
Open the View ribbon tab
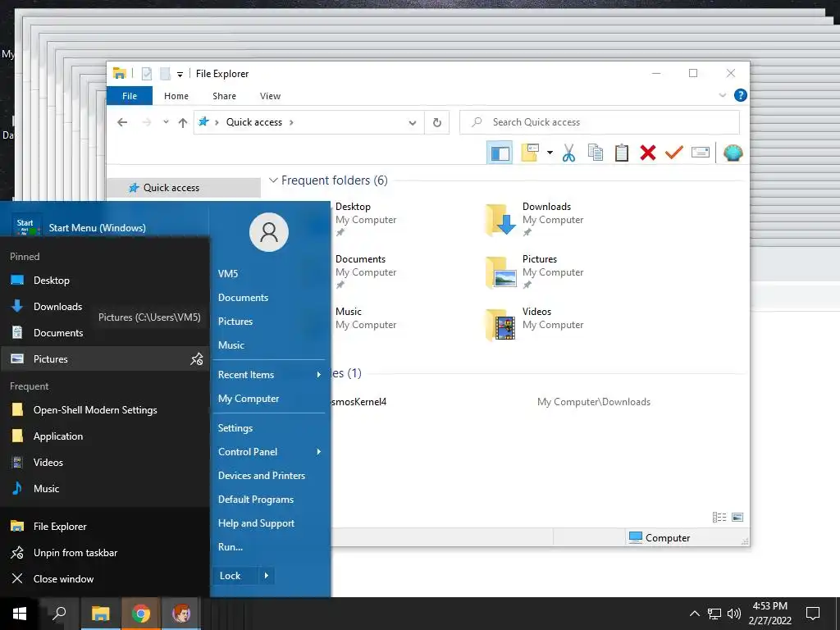click(x=270, y=96)
